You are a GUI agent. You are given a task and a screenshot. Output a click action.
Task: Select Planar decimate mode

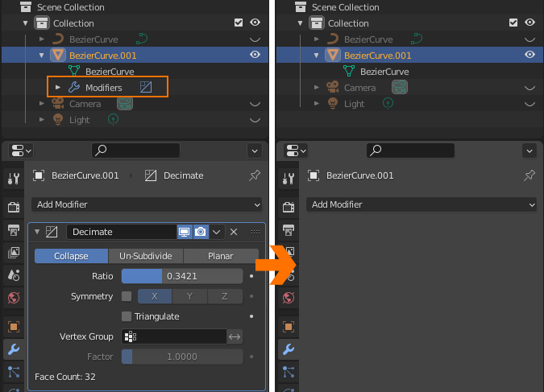[x=221, y=256]
